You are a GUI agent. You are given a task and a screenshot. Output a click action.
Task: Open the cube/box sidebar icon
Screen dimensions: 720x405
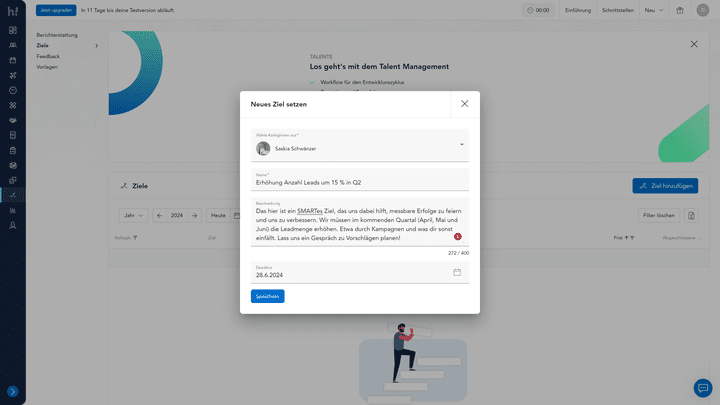click(13, 165)
